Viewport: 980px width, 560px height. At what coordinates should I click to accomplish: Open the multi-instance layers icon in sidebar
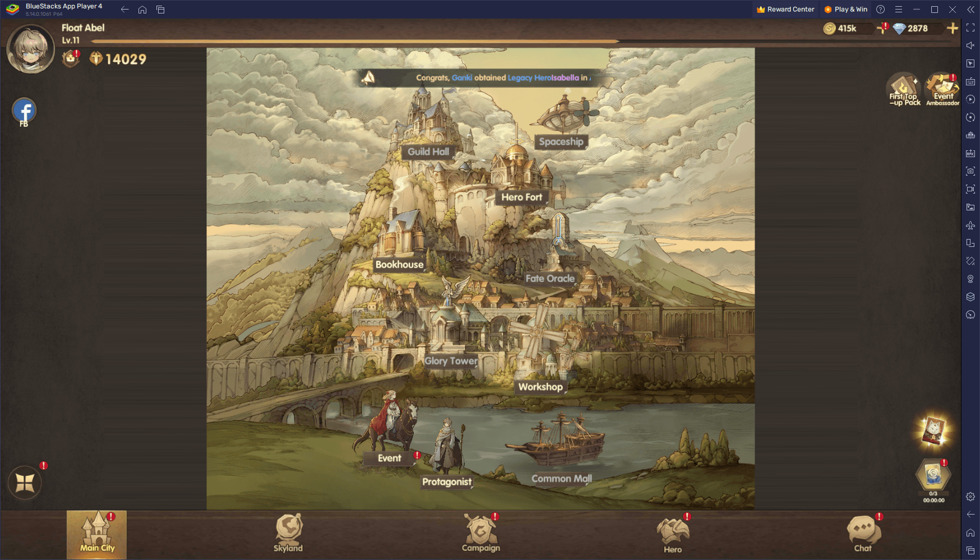tap(970, 297)
